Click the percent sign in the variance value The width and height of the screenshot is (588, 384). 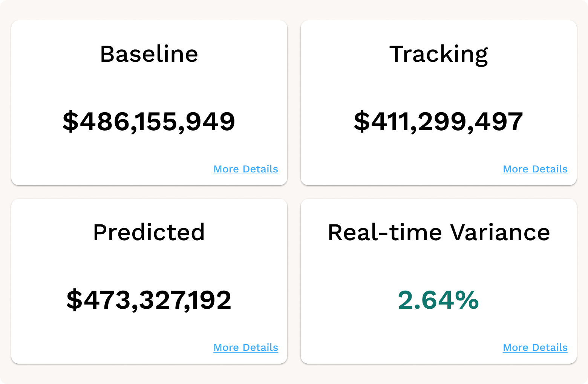[x=467, y=300]
